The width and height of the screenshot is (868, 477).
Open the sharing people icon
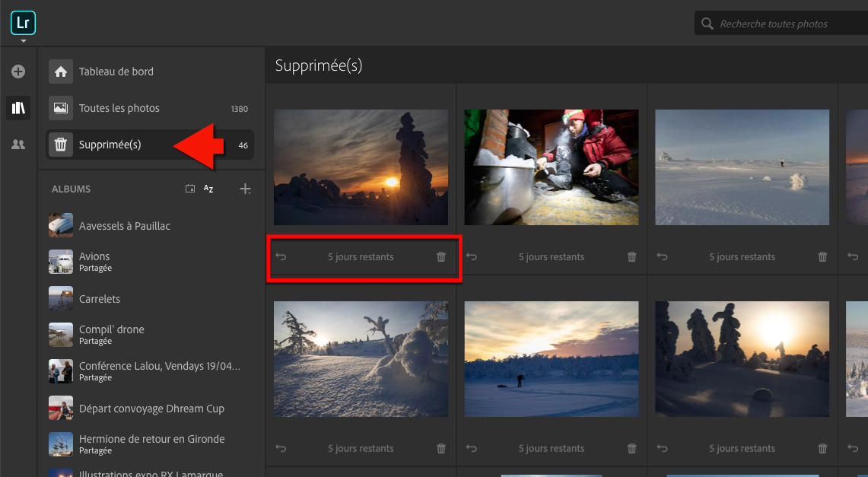(18, 145)
